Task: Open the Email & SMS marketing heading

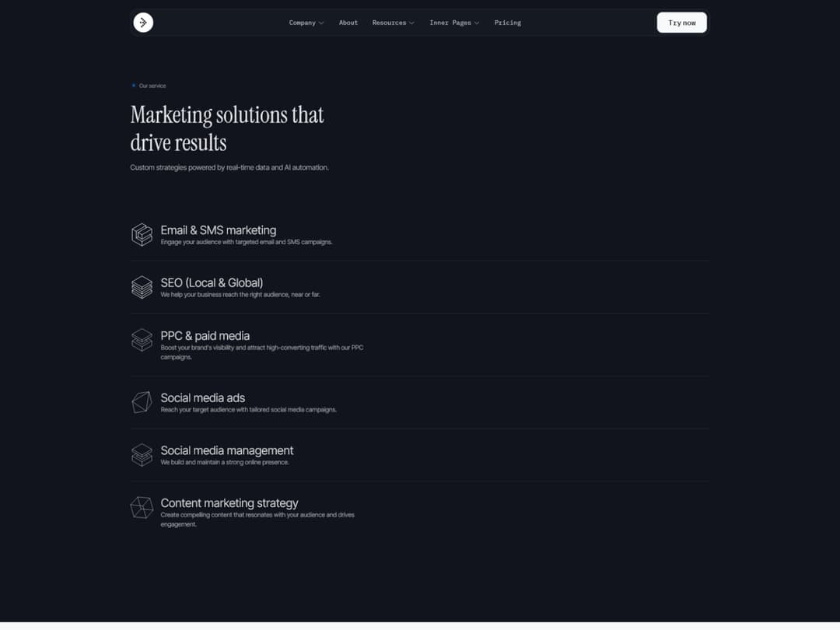Action: [x=218, y=230]
